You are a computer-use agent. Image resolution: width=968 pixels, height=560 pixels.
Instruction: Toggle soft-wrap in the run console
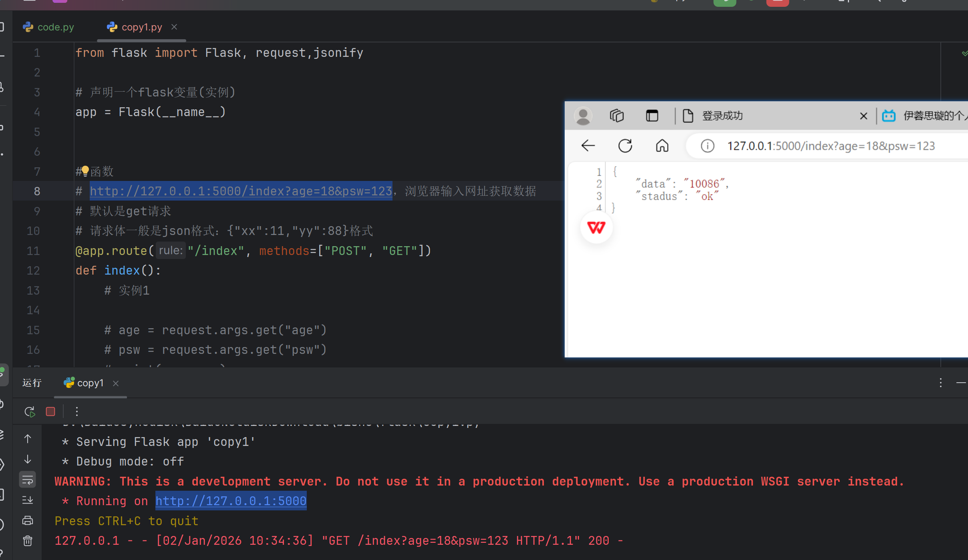coord(28,480)
